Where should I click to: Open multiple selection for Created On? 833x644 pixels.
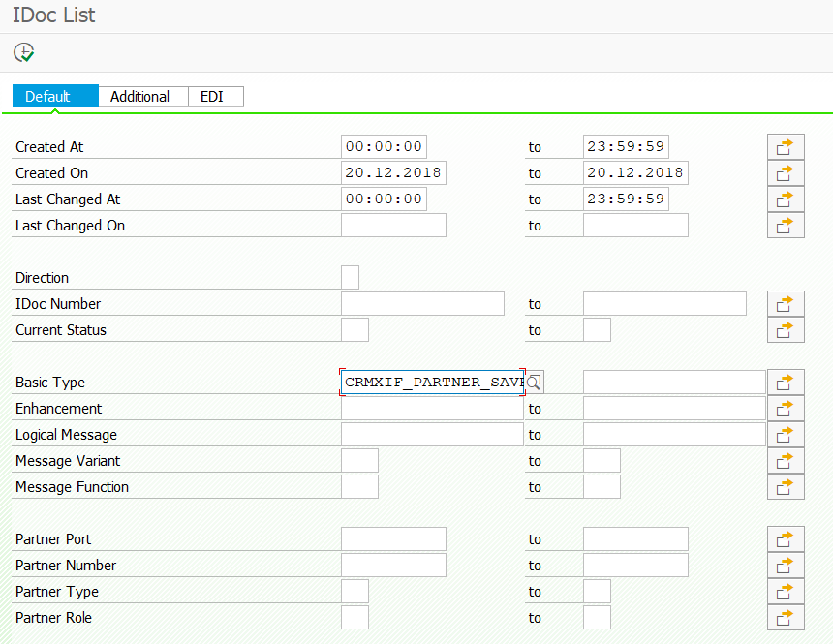click(786, 173)
